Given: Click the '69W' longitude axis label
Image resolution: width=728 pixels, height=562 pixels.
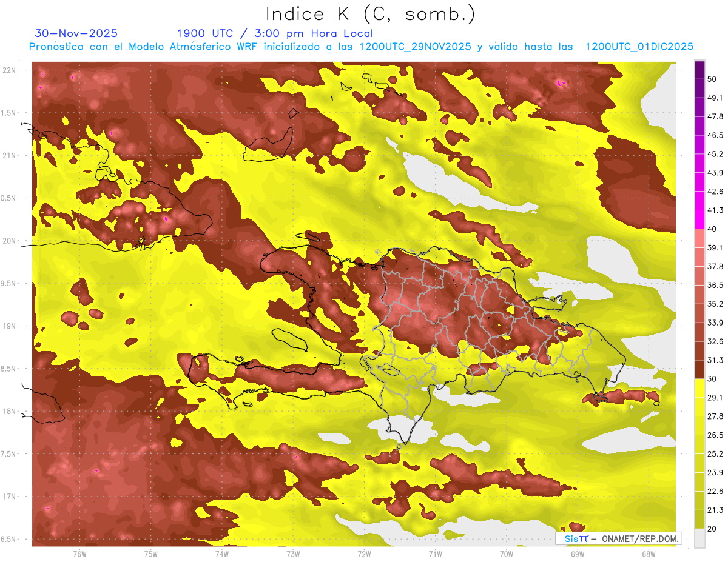Looking at the screenshot, I should point(578,554).
